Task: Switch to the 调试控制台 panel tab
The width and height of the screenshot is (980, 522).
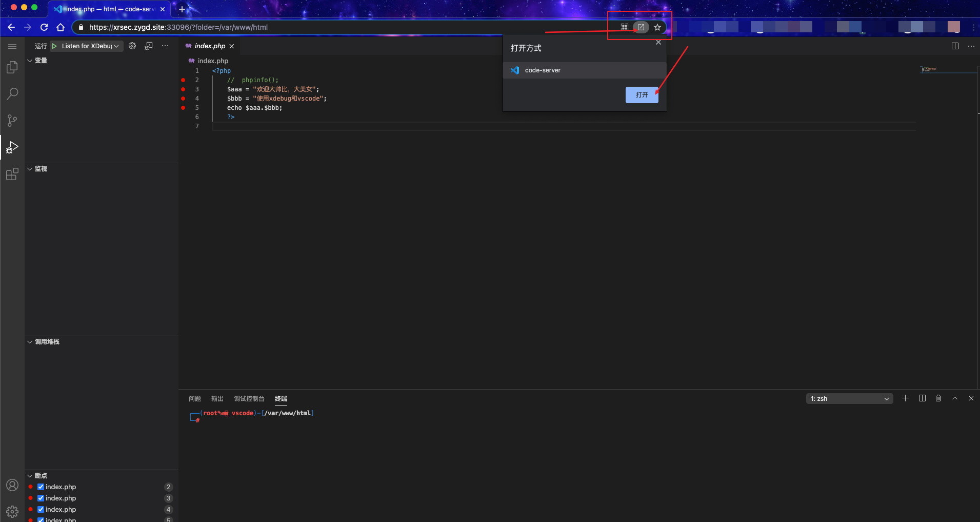Action: pyautogui.click(x=249, y=399)
